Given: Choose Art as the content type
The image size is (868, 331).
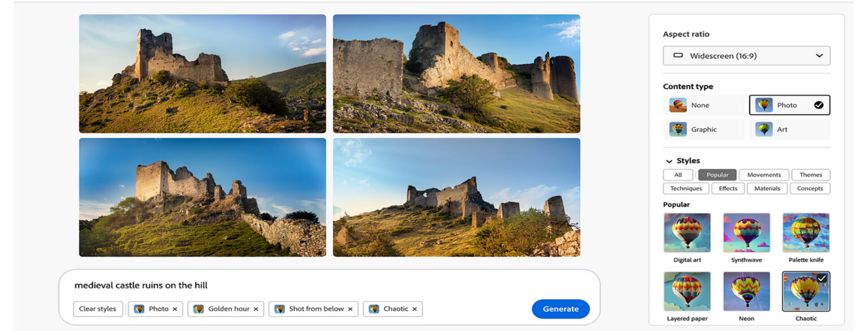Looking at the screenshot, I should [789, 129].
